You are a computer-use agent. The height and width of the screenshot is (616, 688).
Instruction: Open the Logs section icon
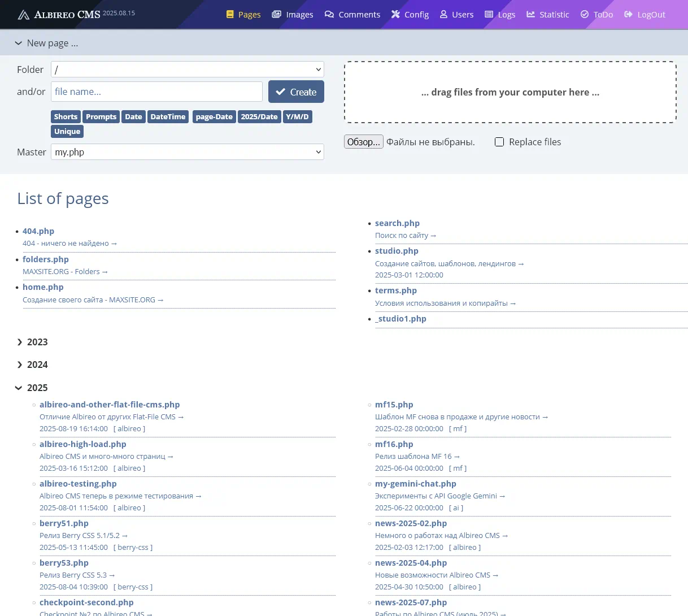pyautogui.click(x=489, y=15)
